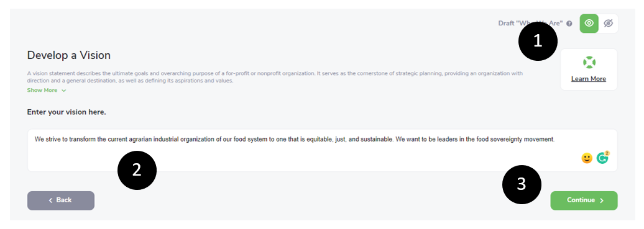Go back with the gray Back button
The height and width of the screenshot is (229, 644).
61,200
